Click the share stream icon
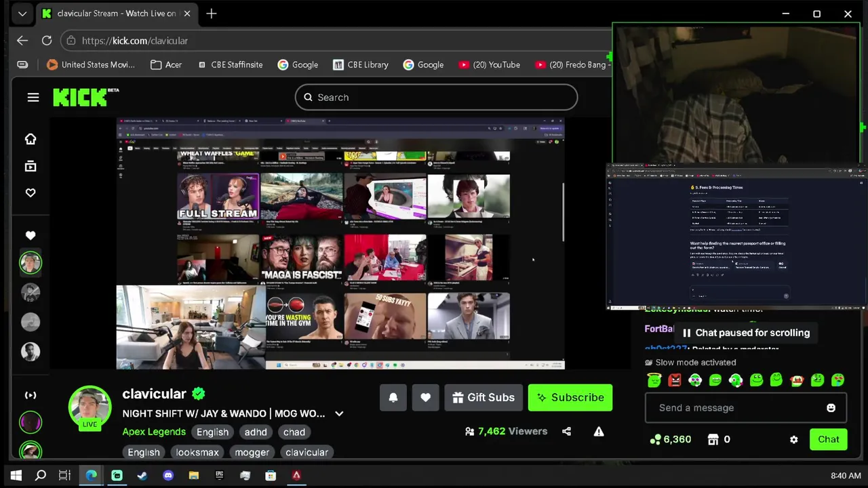The width and height of the screenshot is (868, 488). click(567, 431)
